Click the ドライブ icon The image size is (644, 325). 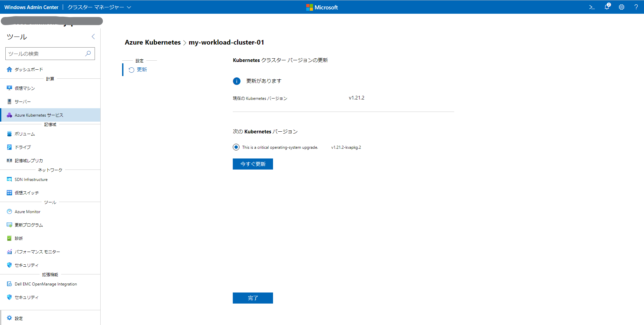coord(9,147)
